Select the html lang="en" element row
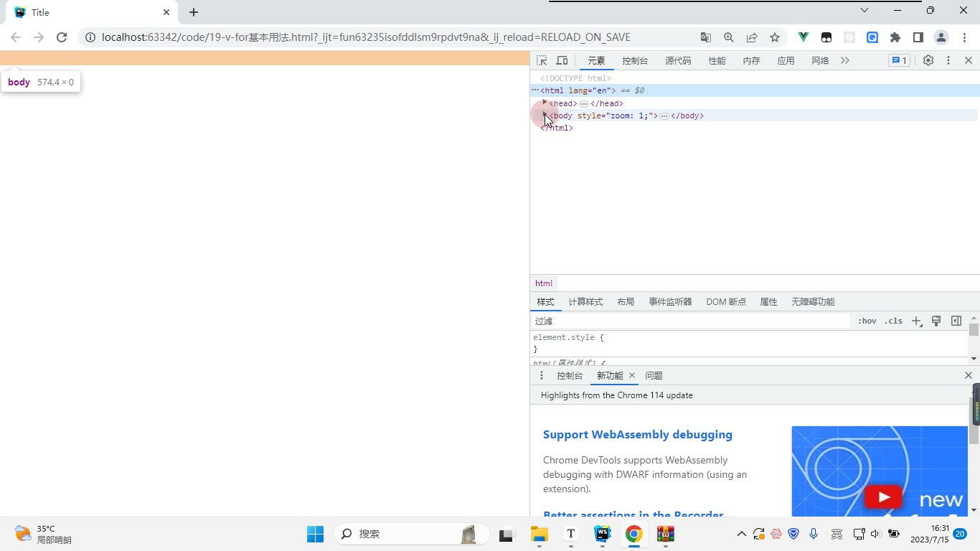This screenshot has width=980, height=551. click(755, 90)
